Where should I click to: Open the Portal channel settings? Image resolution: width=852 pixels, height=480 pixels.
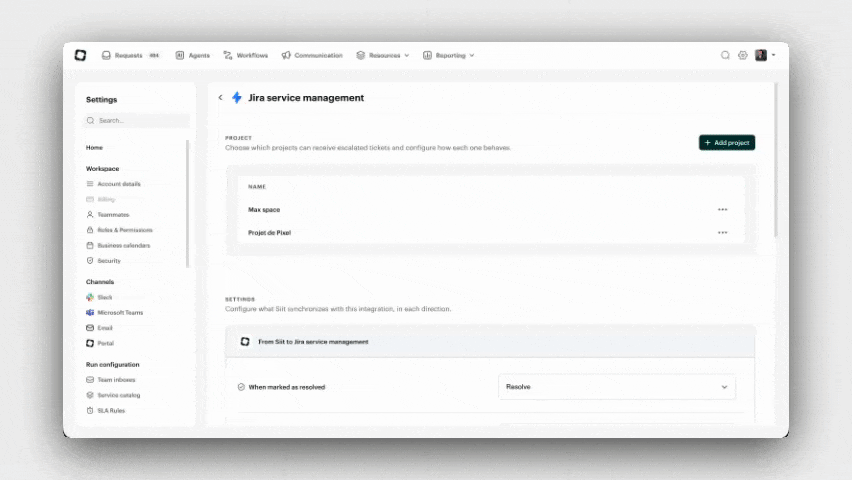click(100, 343)
